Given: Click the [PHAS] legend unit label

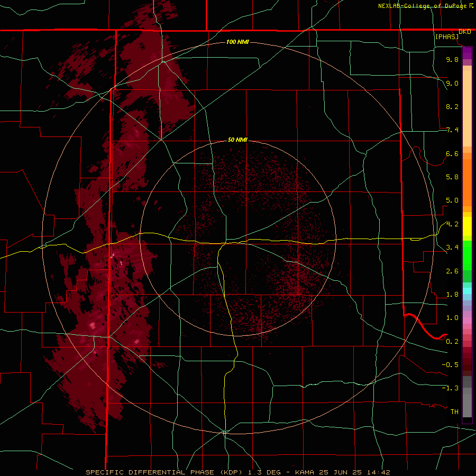Looking at the screenshot, I should point(447,36).
